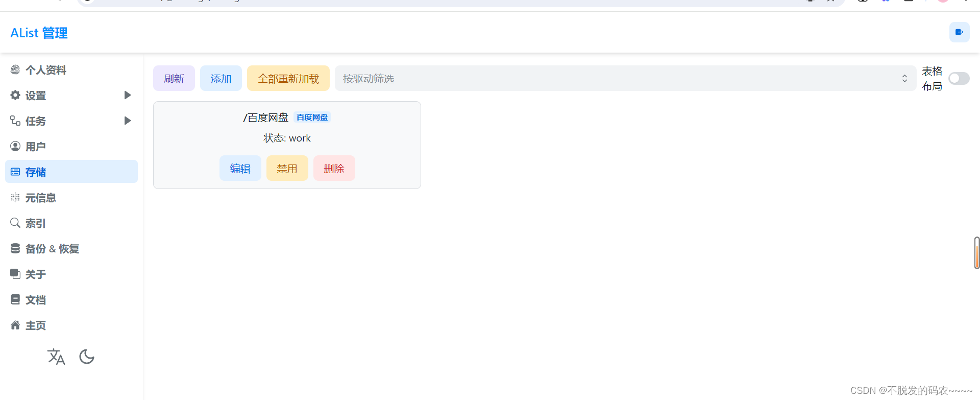
Task: Click the 刷新 refresh button
Action: point(174,78)
